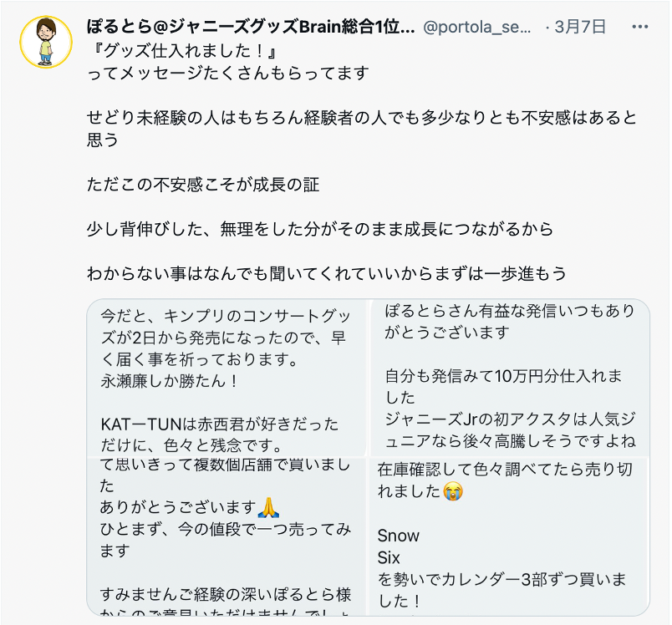
Task: Click the ってメッセージたくさんもらってます line
Action: [227, 73]
